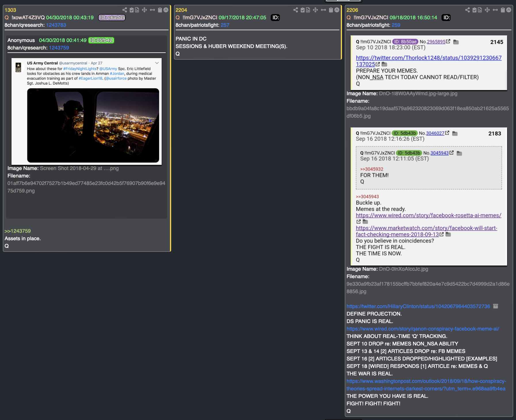This screenshot has width=516, height=420.
Task: Click the horizontal arrows icon on post 2204
Action: click(x=324, y=10)
